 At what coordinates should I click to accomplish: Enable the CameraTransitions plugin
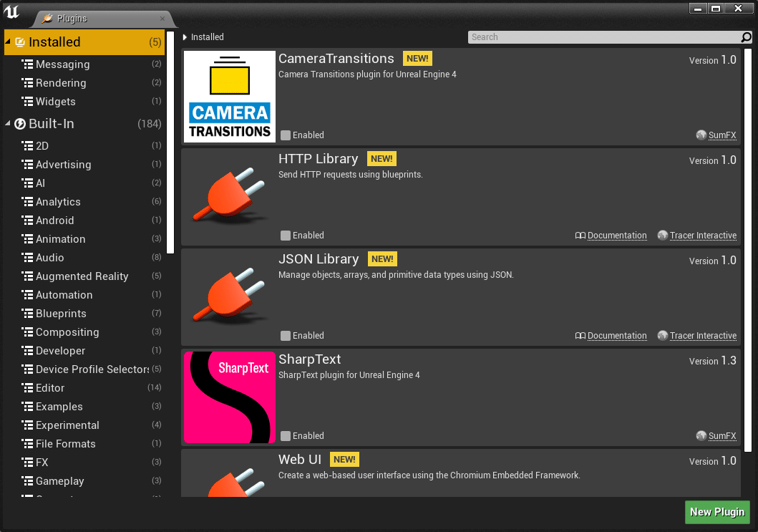click(x=283, y=135)
